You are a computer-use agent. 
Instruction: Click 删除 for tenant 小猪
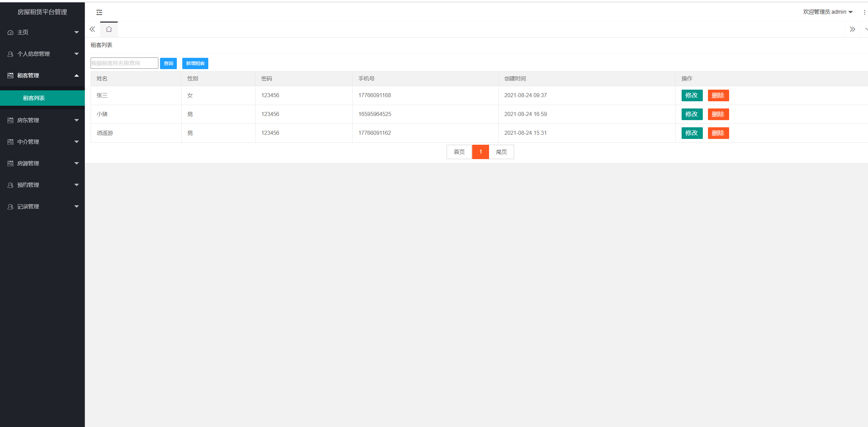718,114
